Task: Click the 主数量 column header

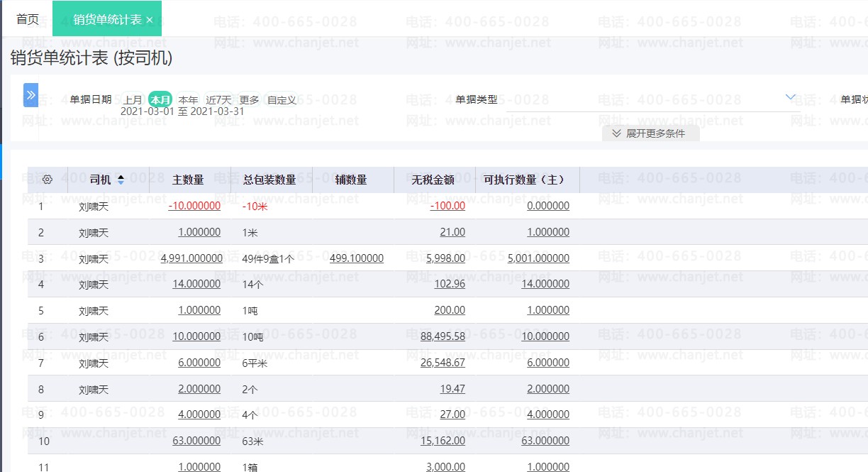Action: pos(188,180)
